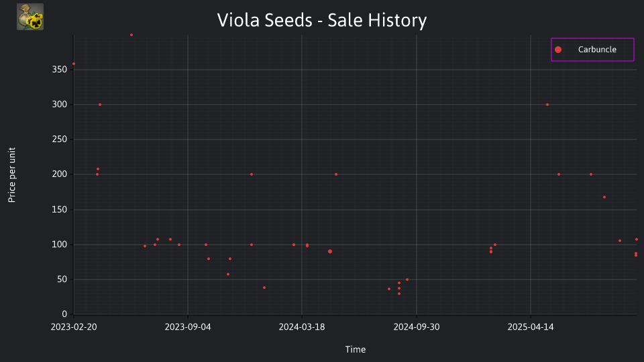Click the red Carbuncle legend marker

[x=558, y=50]
